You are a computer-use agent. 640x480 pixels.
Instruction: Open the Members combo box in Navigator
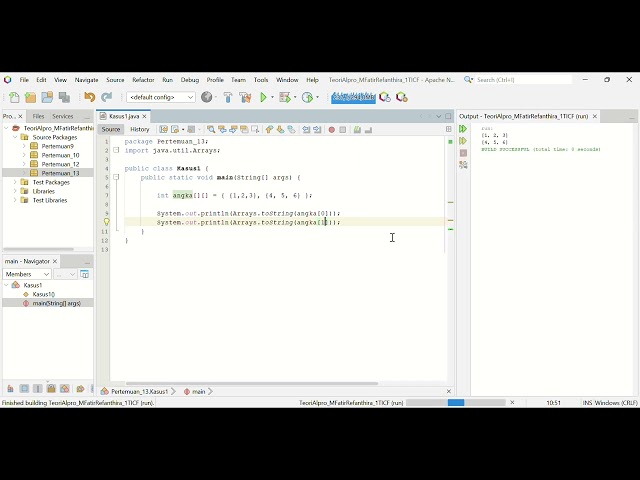tap(27, 274)
